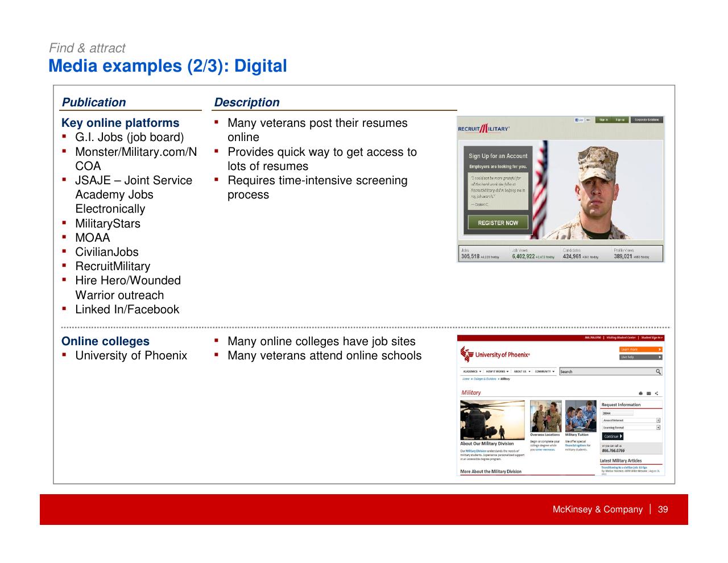The width and height of the screenshot is (728, 563).
Task: Click the Military Tuition thumbnail
Action: point(581,416)
